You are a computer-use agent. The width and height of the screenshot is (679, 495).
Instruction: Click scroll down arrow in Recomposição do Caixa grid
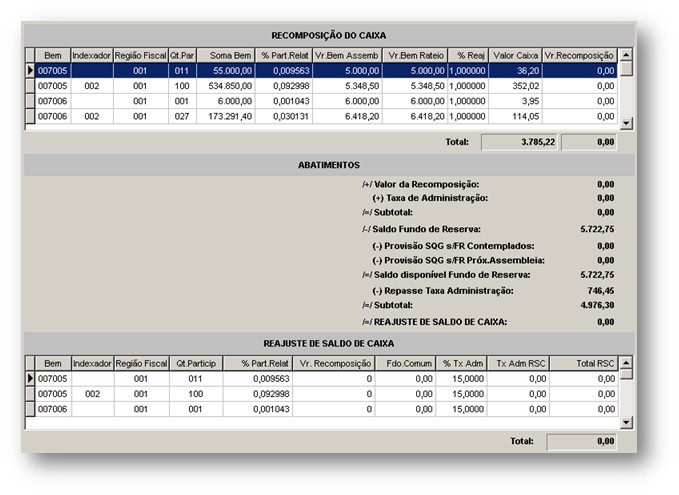(626, 123)
